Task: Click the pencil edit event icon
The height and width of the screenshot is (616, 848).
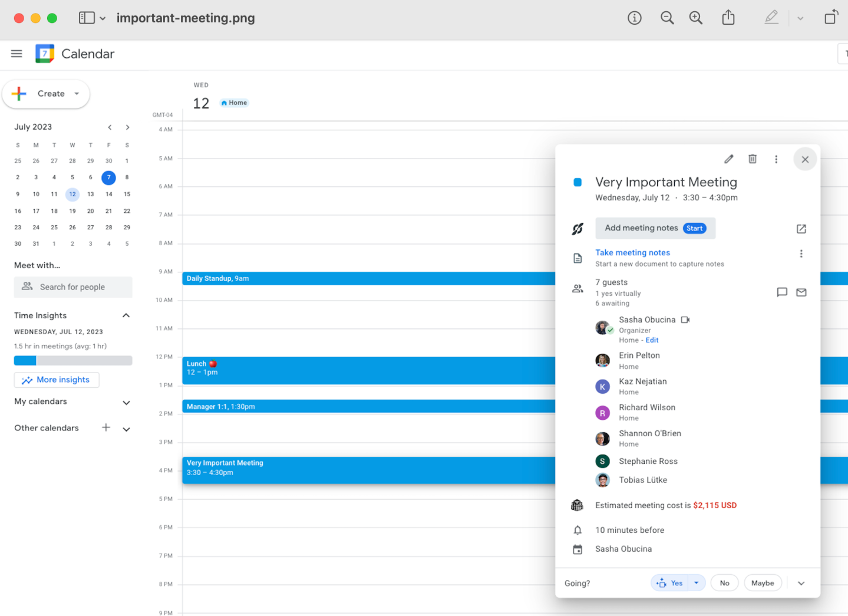Action: click(728, 159)
